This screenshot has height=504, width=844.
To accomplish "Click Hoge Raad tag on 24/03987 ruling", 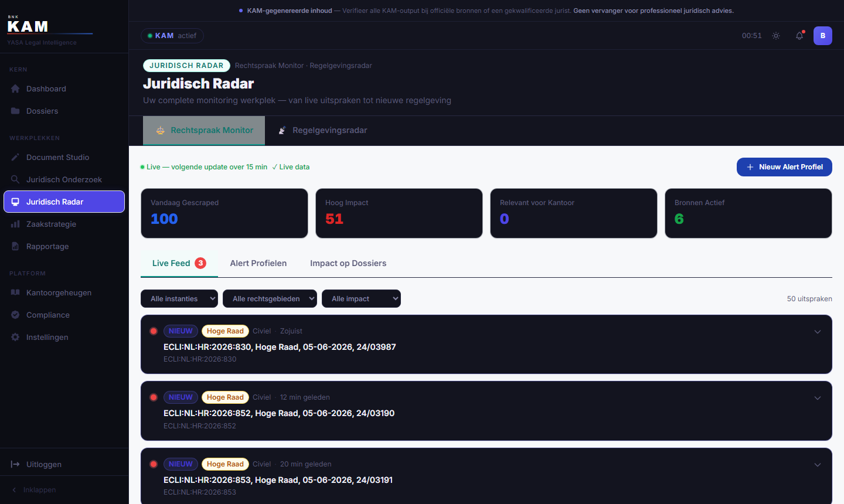I will tap(225, 331).
